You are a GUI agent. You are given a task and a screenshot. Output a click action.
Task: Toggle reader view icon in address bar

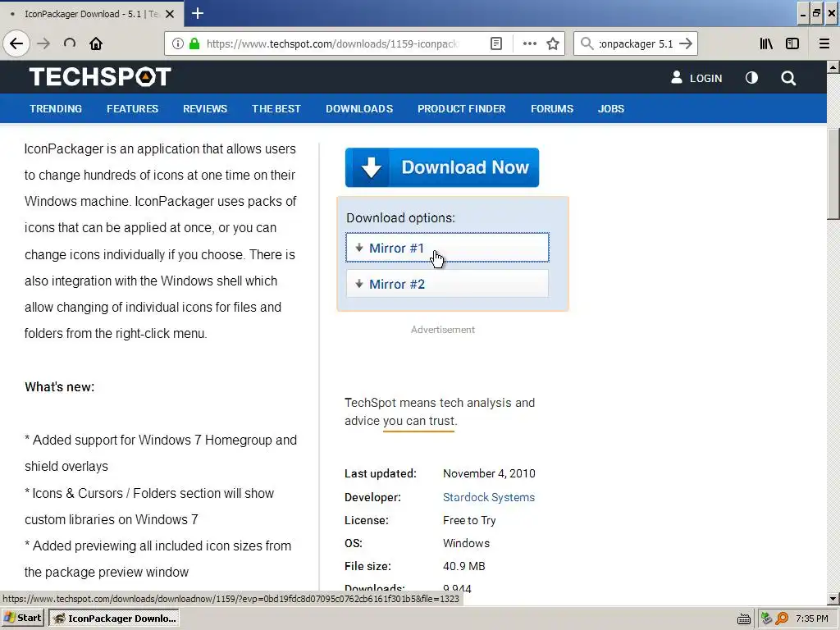click(496, 43)
